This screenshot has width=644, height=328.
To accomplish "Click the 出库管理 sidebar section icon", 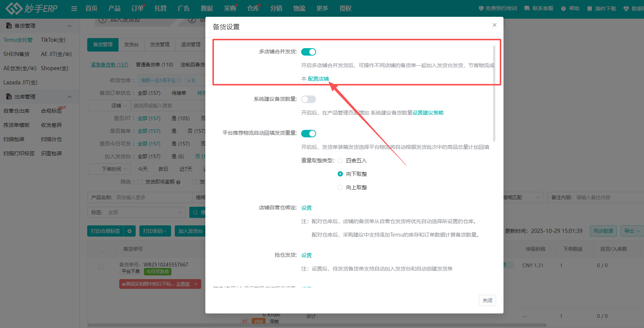I will tap(9, 97).
